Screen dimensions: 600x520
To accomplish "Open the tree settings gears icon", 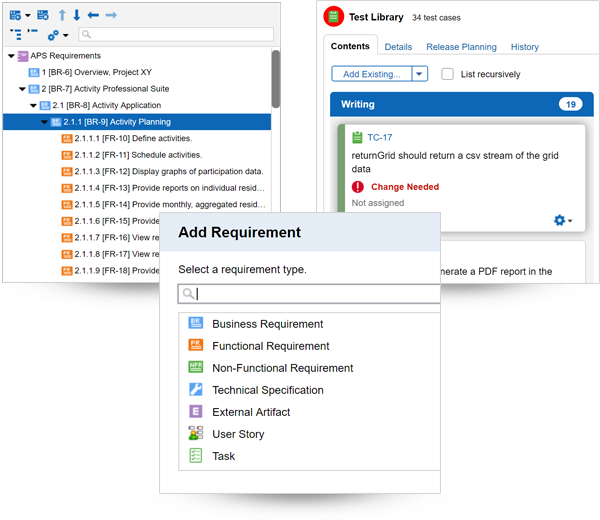I will (53, 35).
